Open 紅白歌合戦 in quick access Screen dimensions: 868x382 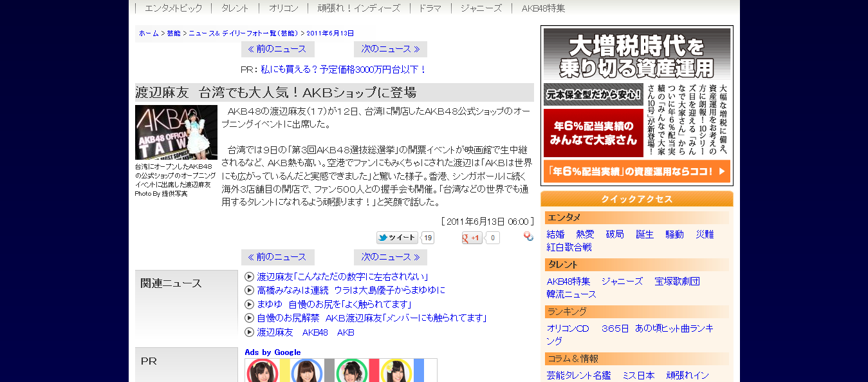click(x=569, y=247)
